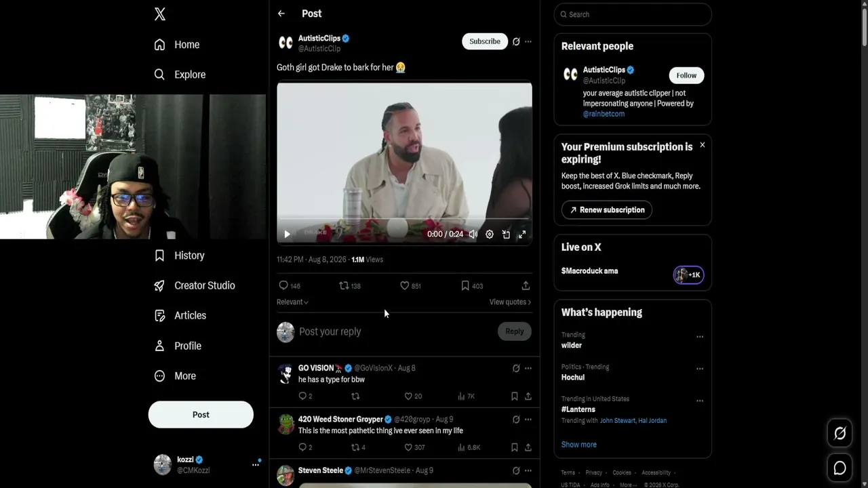Dismiss the Premium subscription expiring card
The image size is (868, 488).
tap(703, 145)
